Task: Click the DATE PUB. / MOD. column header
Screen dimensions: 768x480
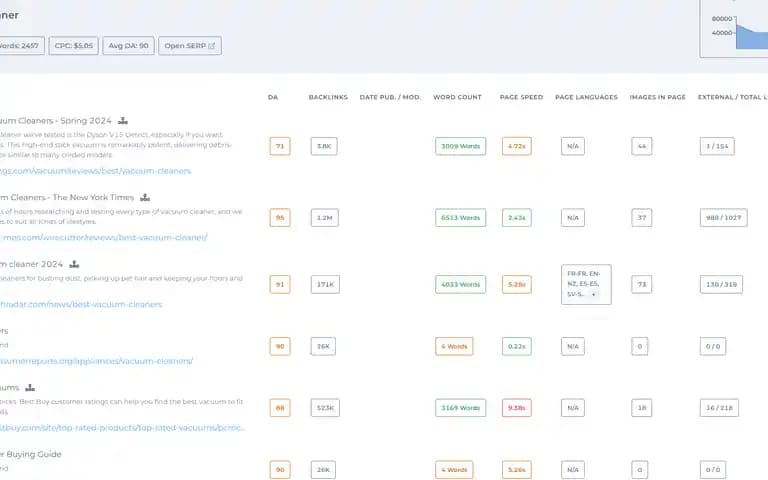Action: point(390,97)
